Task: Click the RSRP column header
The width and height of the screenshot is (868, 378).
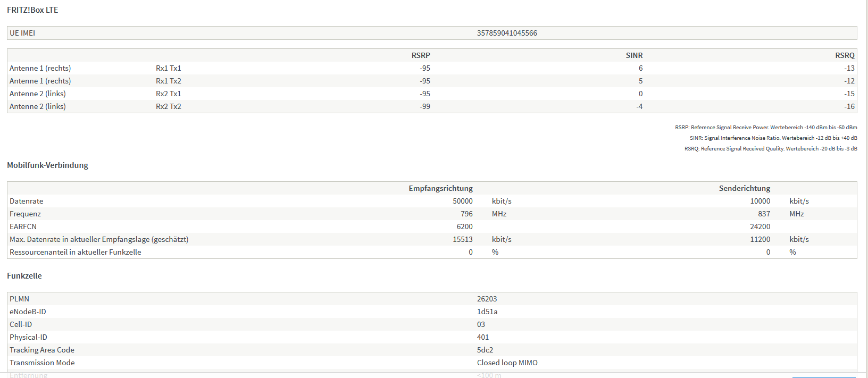Action: 420,55
